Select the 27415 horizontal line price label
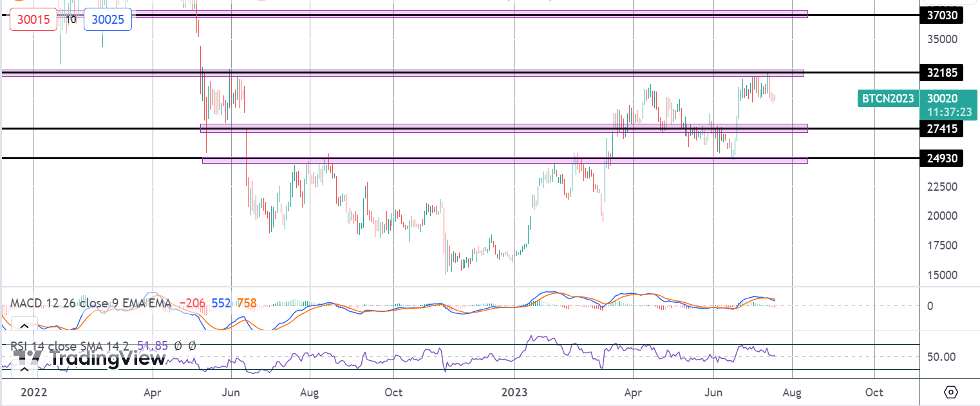This screenshot has height=406, width=980. 942,129
